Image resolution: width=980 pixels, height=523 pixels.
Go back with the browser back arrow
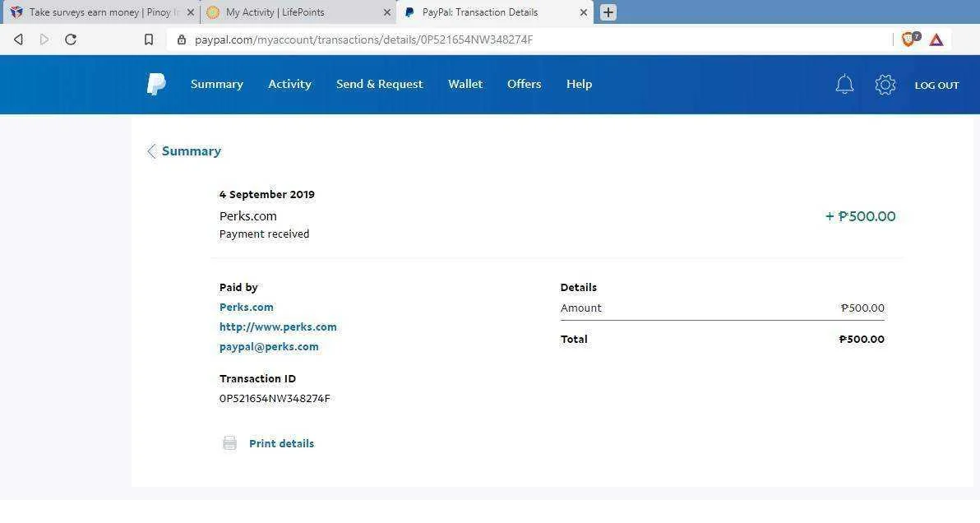(x=19, y=39)
